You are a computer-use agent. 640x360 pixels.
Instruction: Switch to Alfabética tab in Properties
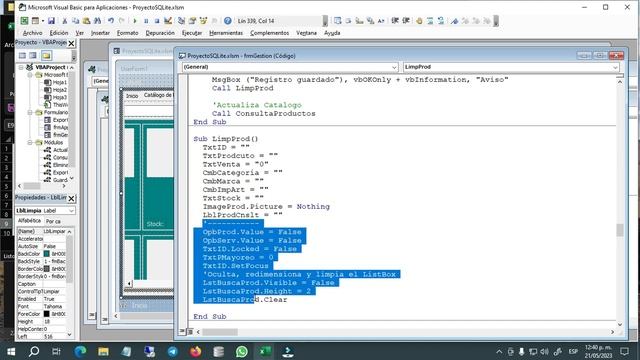click(x=29, y=221)
